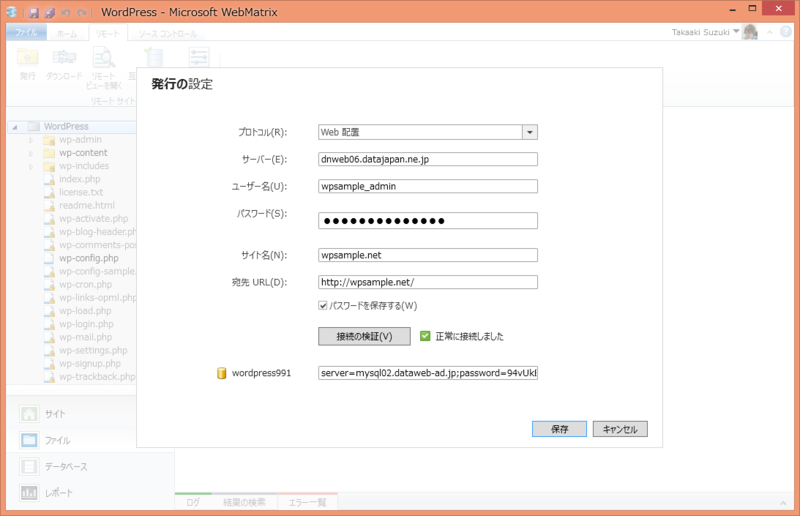This screenshot has width=800, height=516.
Task: Click the 保存 button
Action: 559,429
